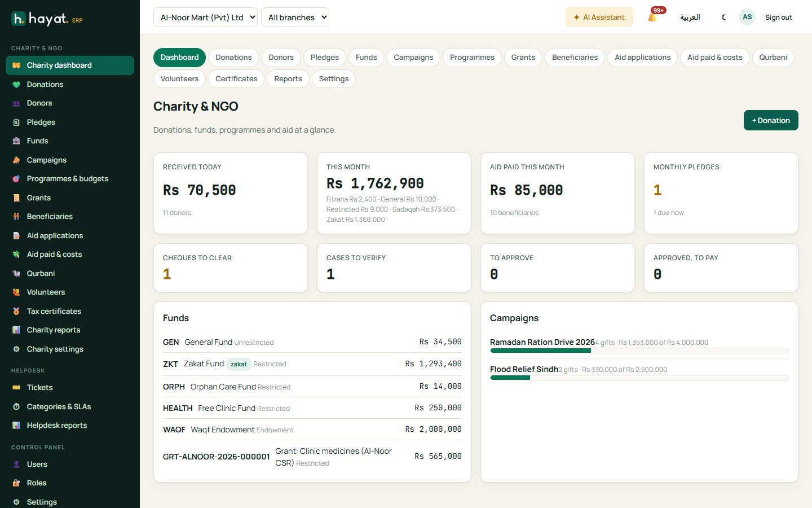The height and width of the screenshot is (508, 812).
Task: Click Pledges icon in sidebar
Action: pyautogui.click(x=16, y=122)
